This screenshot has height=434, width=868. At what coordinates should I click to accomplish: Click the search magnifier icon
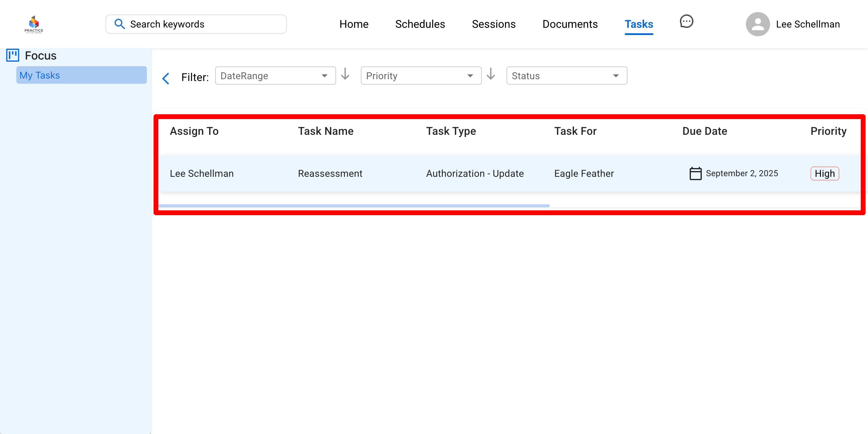coord(120,24)
